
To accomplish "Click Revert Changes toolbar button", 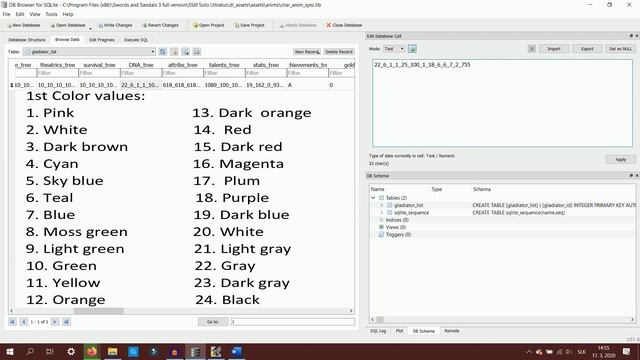I will 160,25.
